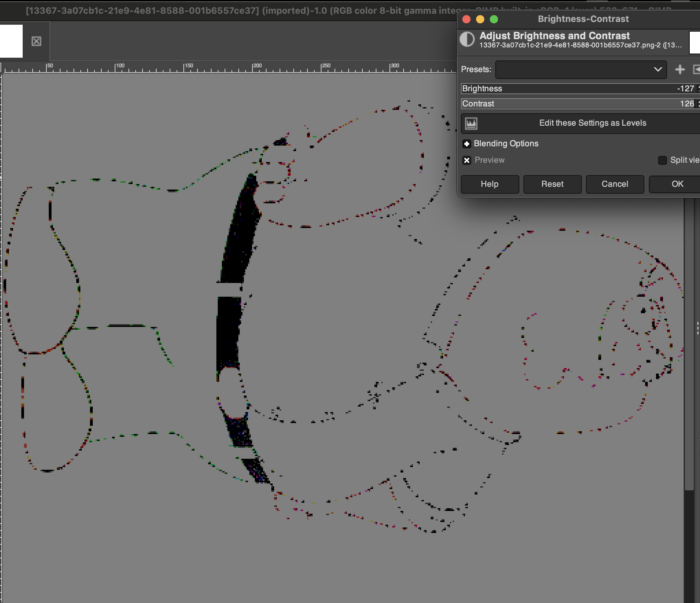Viewport: 700px width, 603px height.
Task: Close the Brightness-Contrast dialog with red button
Action: pyautogui.click(x=466, y=19)
